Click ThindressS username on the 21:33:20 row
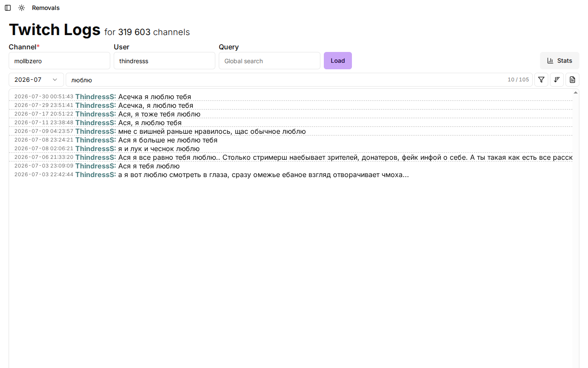588x368 pixels. pyautogui.click(x=96, y=157)
